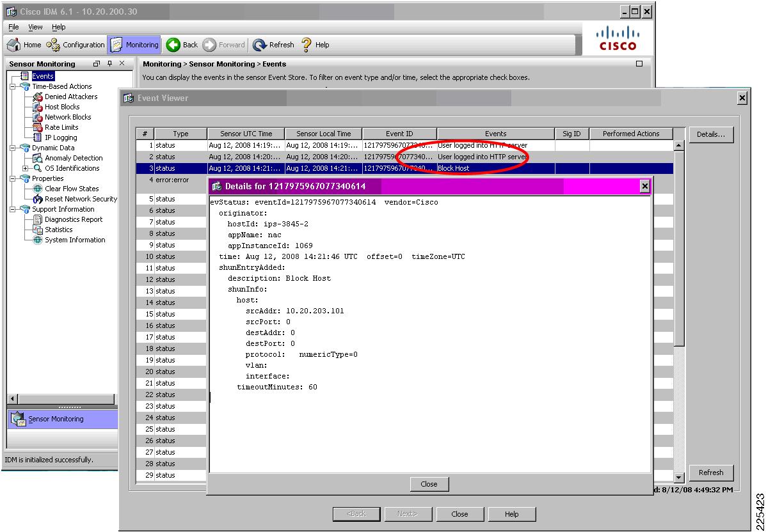Image resolution: width=766 pixels, height=532 pixels.
Task: Expand the OS Identifications tree node
Action: (x=25, y=168)
